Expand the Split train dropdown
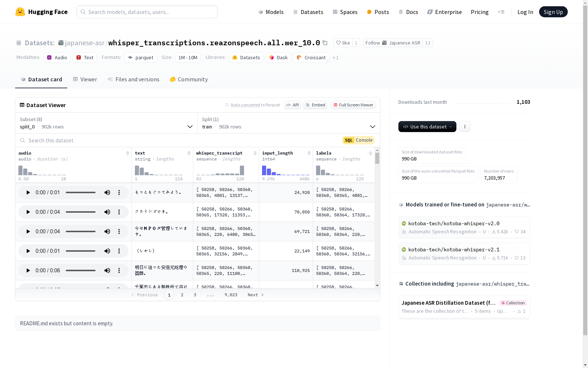Screen dimensions: 588x368 coord(289,123)
